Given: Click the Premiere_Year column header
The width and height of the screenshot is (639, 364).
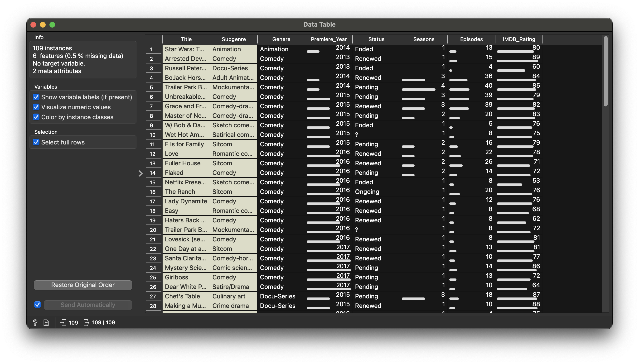Looking at the screenshot, I should (x=328, y=39).
